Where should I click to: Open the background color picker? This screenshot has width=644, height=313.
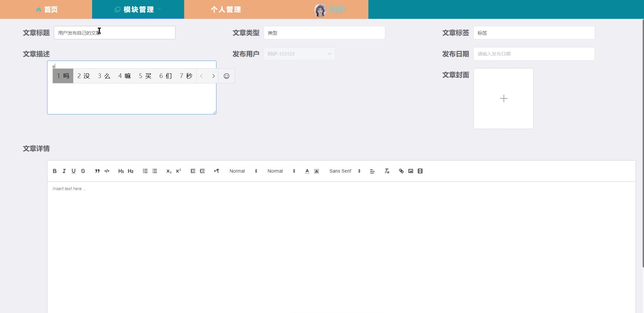click(317, 171)
